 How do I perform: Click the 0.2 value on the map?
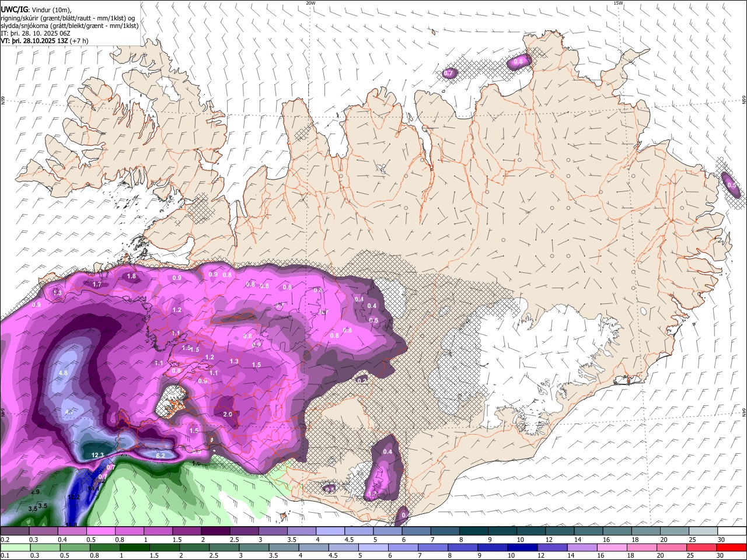[x=362, y=381]
